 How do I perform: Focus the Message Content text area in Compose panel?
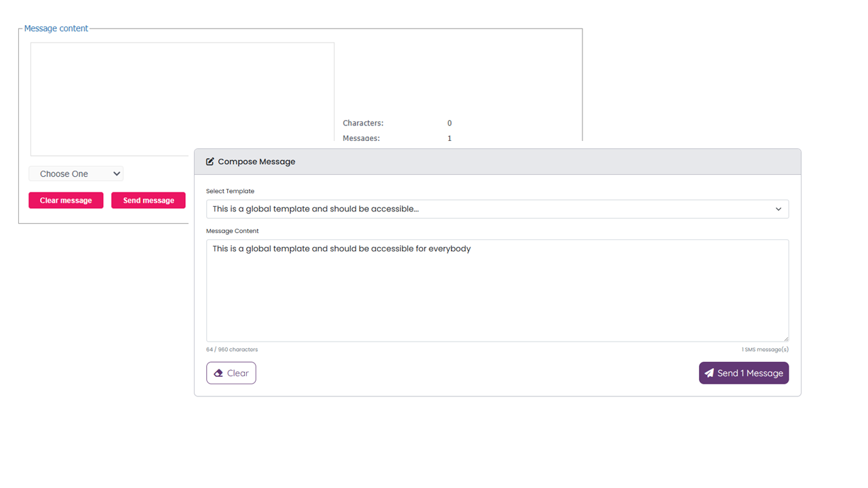click(x=496, y=291)
